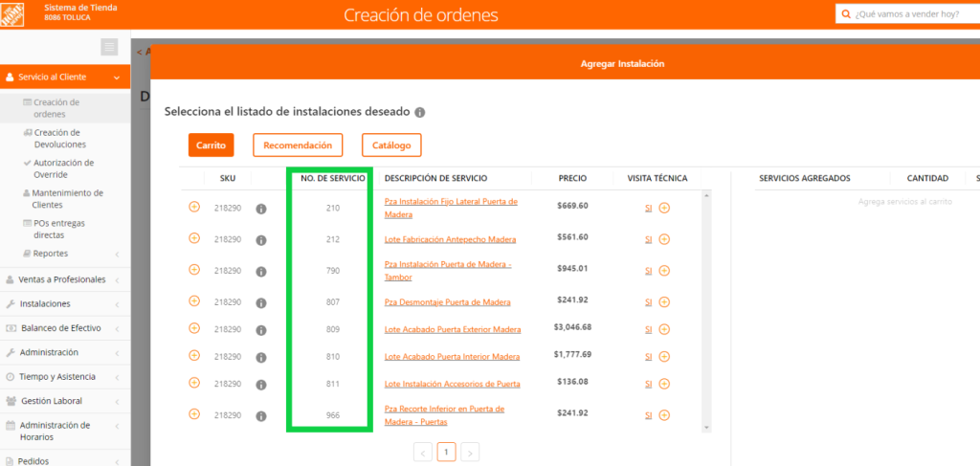Add service 807 using left plus icon
Screen dimensions: 980x466
point(194,301)
